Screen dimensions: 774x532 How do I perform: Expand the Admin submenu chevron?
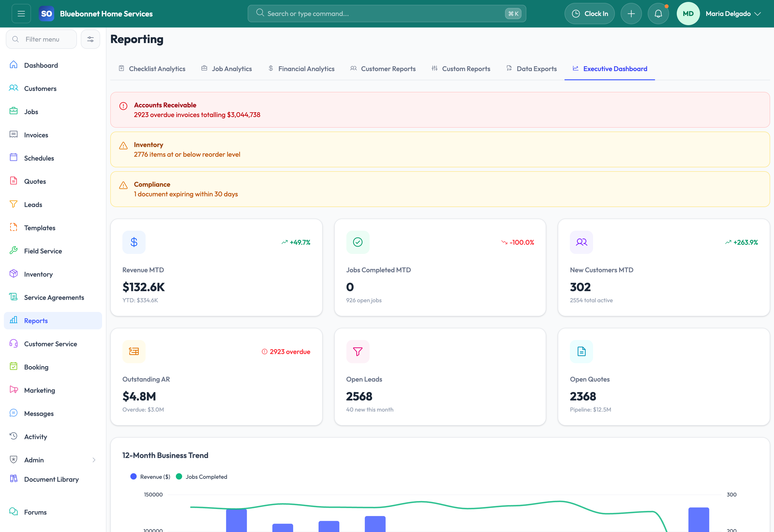pyautogui.click(x=94, y=460)
